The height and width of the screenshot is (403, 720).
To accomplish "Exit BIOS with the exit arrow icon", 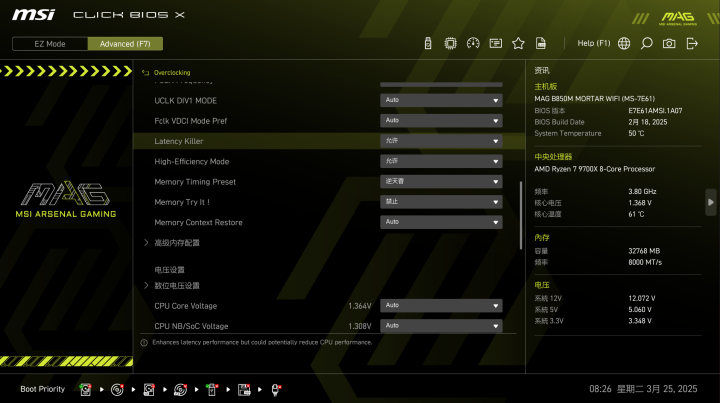I will [692, 44].
